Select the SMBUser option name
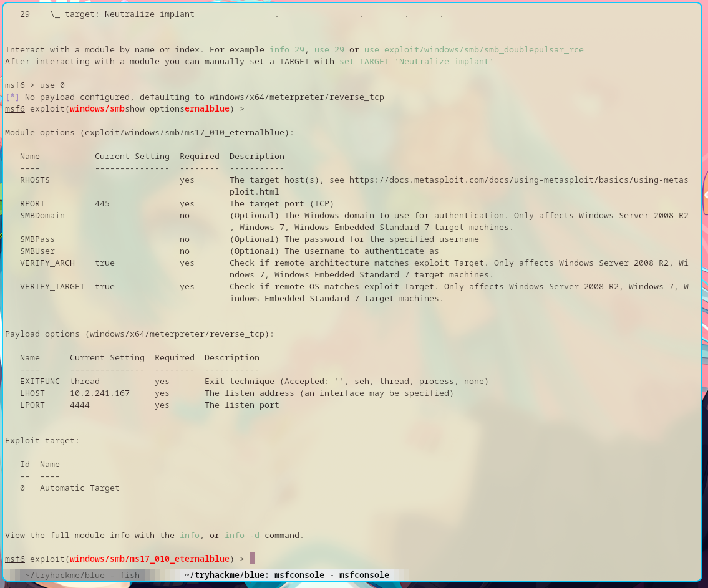This screenshot has width=708, height=588. [x=37, y=251]
